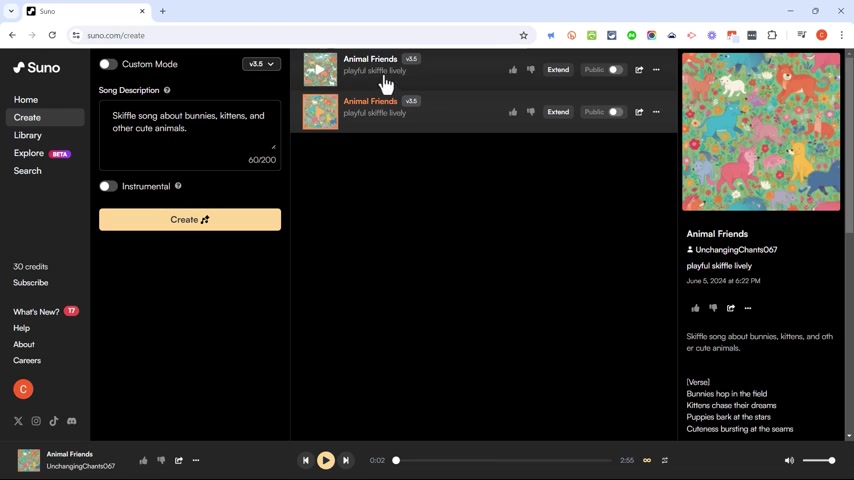Viewport: 854px width, 480px height.
Task: Open Suno's Discord server
Action: coord(71,421)
